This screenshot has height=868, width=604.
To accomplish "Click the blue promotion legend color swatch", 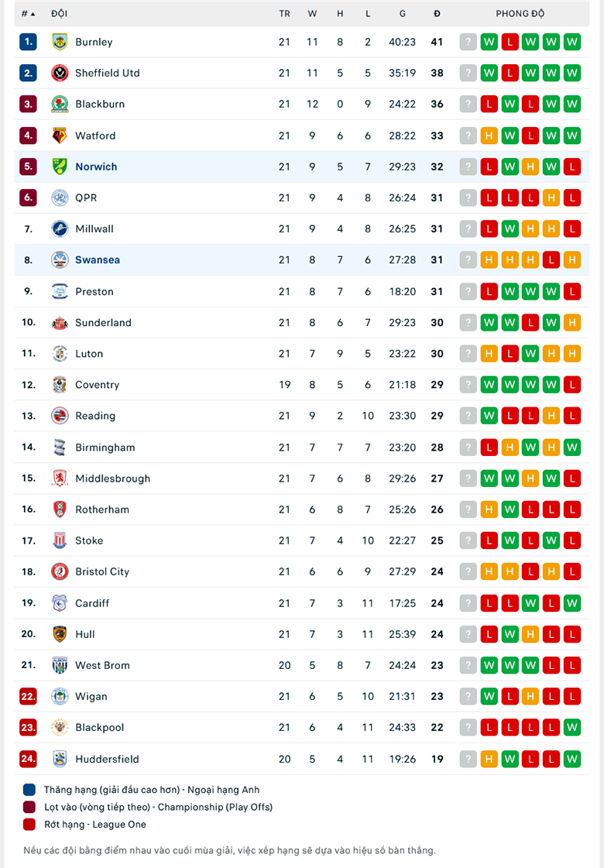I will pos(29,789).
